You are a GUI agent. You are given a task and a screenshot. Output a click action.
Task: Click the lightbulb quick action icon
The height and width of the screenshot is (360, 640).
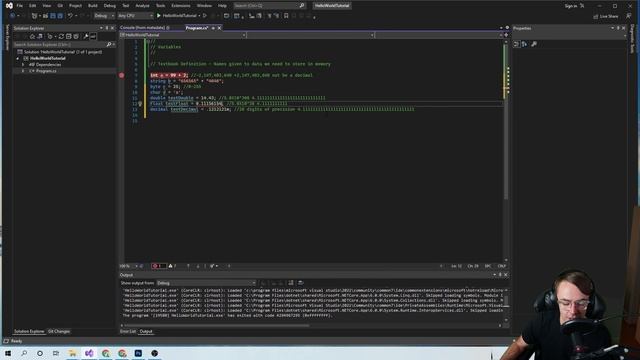pos(140,104)
